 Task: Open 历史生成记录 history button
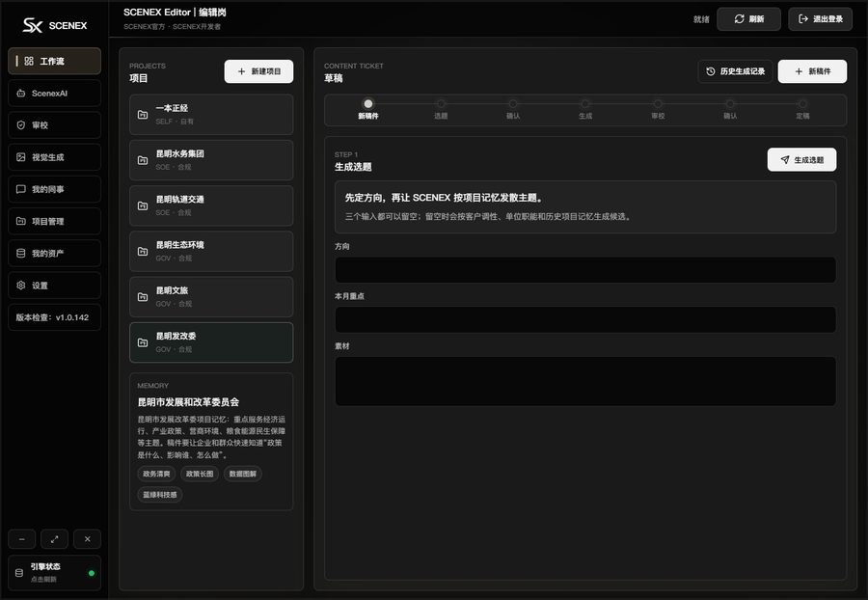pyautogui.click(x=735, y=71)
